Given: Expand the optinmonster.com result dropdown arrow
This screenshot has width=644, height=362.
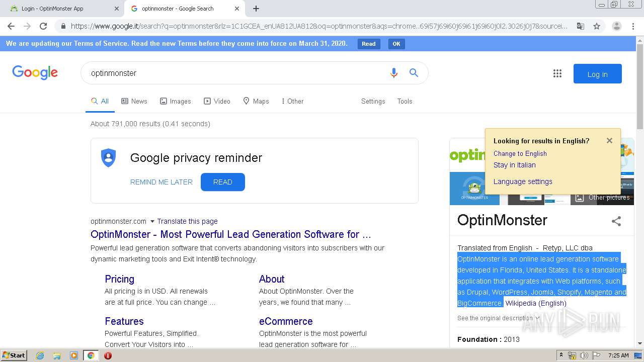Looking at the screenshot, I should point(152,221).
